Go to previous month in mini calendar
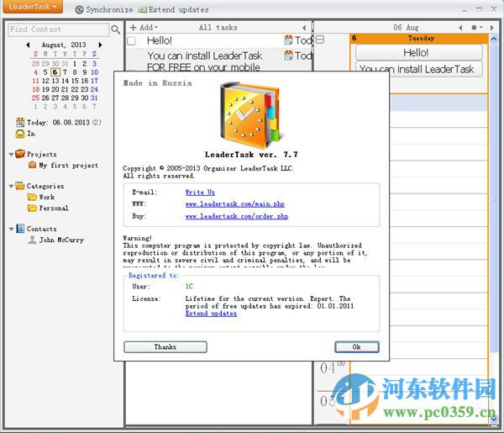 [x=28, y=45]
